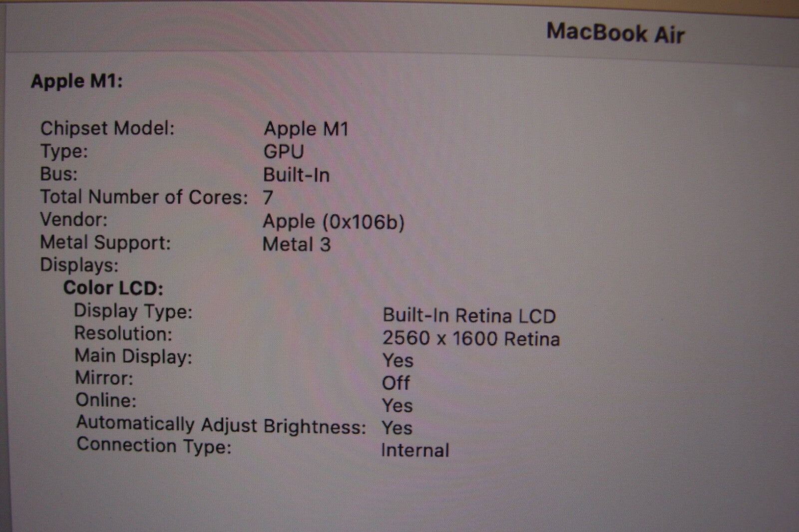Click the "Resolution:" label
Viewport: 799px width, 532px height.
coord(123,333)
